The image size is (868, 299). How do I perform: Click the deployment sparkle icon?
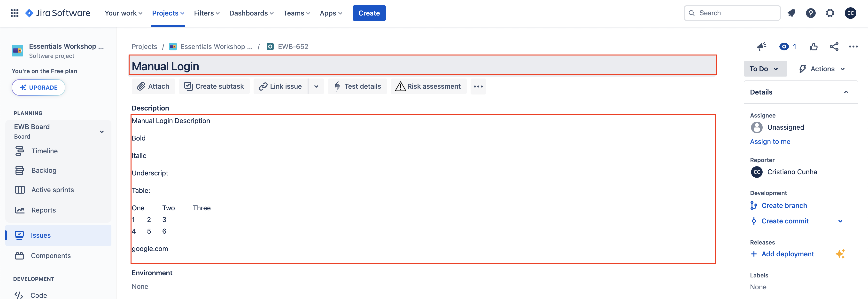(x=840, y=254)
